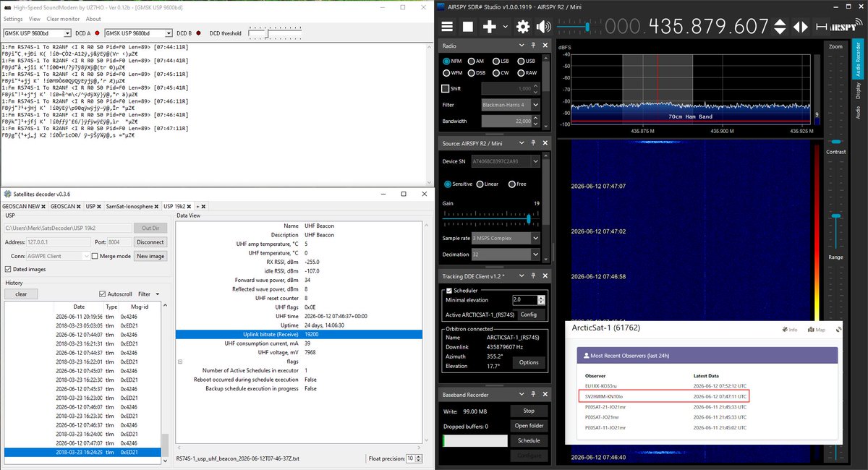Toggle the Scheduler checkbox

point(448,290)
